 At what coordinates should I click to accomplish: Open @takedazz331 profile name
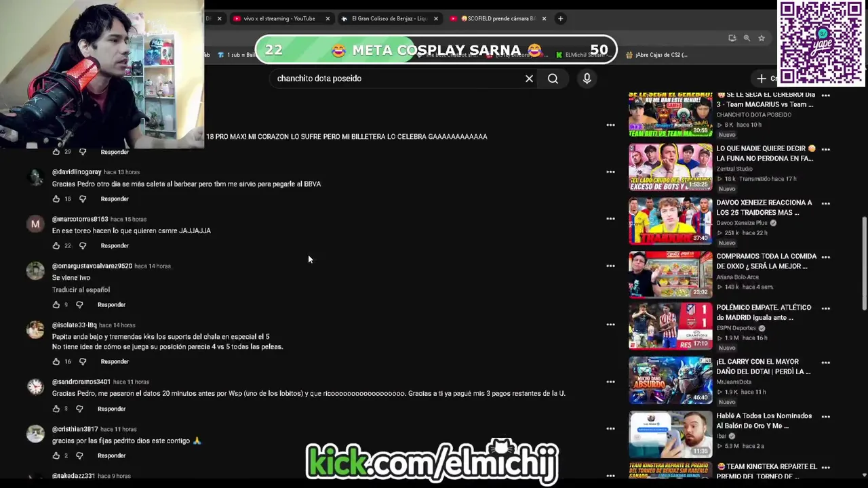73,476
